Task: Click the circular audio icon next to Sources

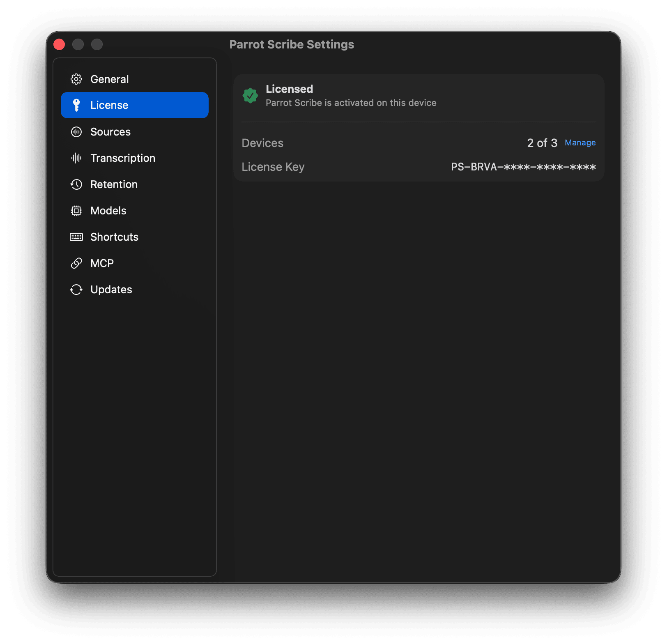Action: (x=76, y=131)
